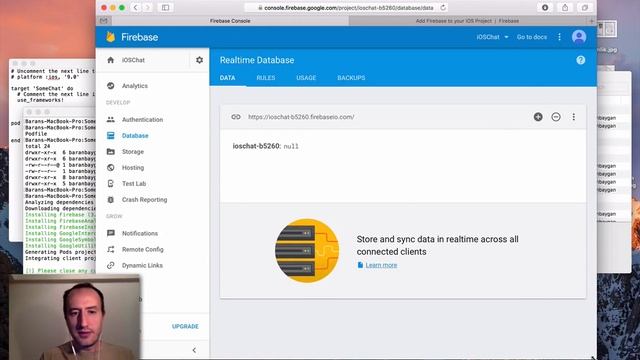Open the Crash Reporting section
Image resolution: width=640 pixels, height=360 pixels.
click(144, 200)
